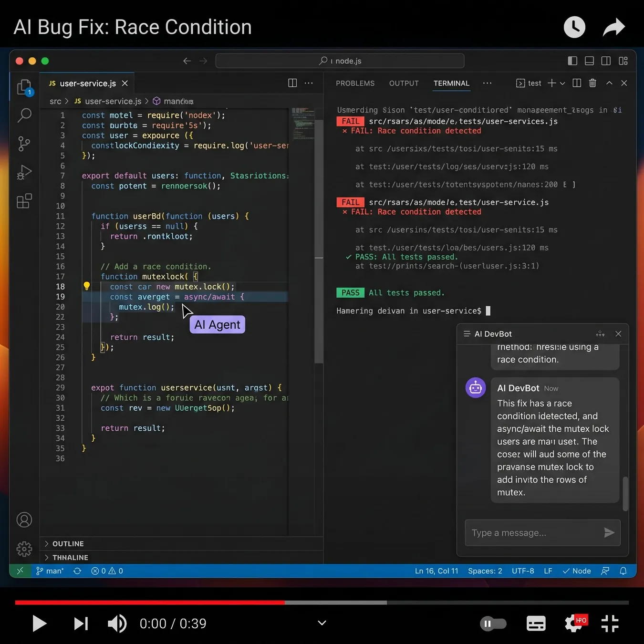
Task: Go back with the navigation arrow
Action: (187, 61)
